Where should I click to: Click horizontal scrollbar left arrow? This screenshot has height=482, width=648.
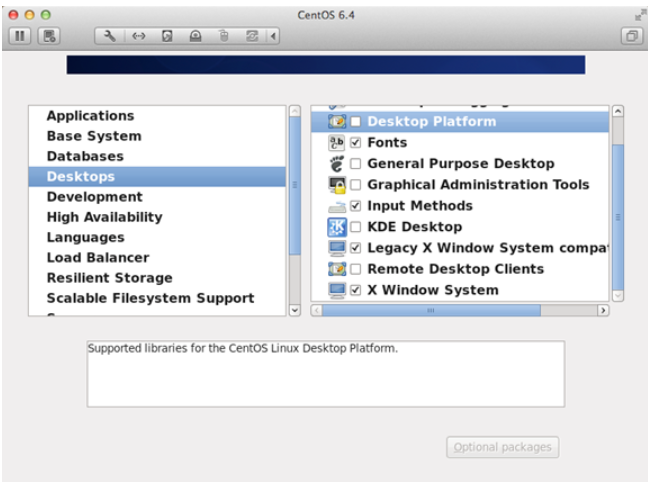[317, 310]
